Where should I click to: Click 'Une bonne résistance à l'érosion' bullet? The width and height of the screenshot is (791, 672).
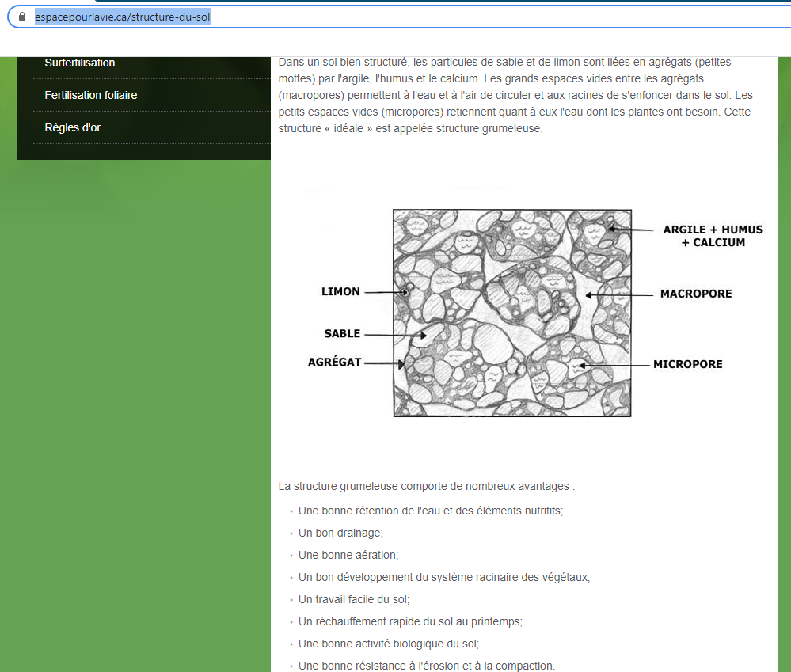coord(427,666)
